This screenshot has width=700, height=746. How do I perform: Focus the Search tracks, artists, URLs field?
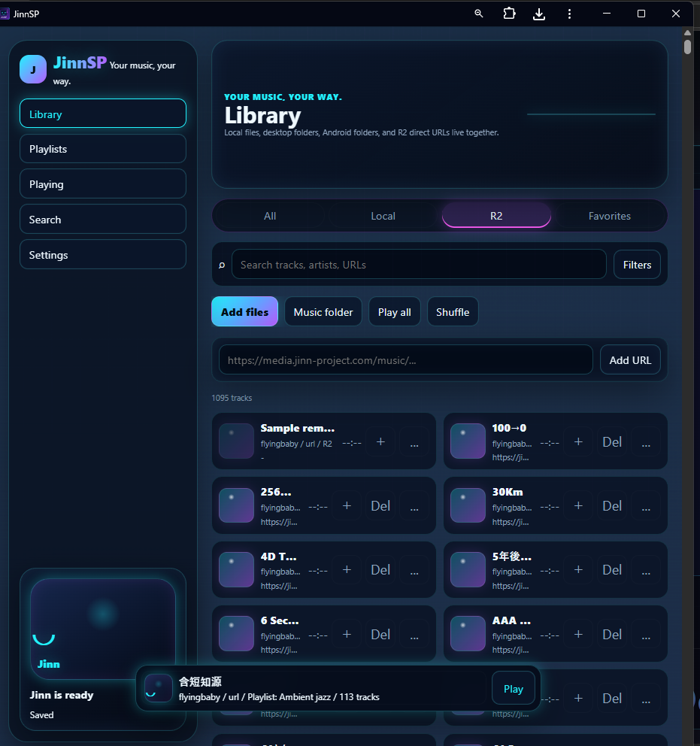pyautogui.click(x=419, y=265)
